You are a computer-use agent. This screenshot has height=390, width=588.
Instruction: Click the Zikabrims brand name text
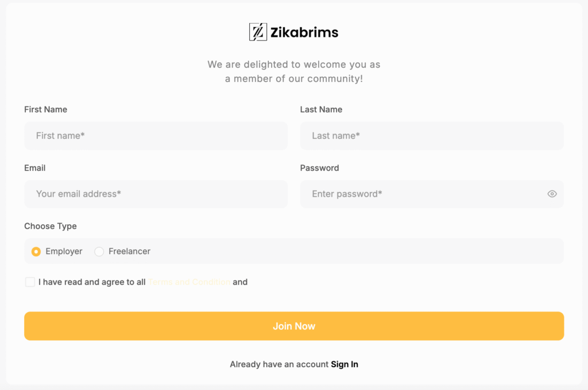(x=304, y=32)
